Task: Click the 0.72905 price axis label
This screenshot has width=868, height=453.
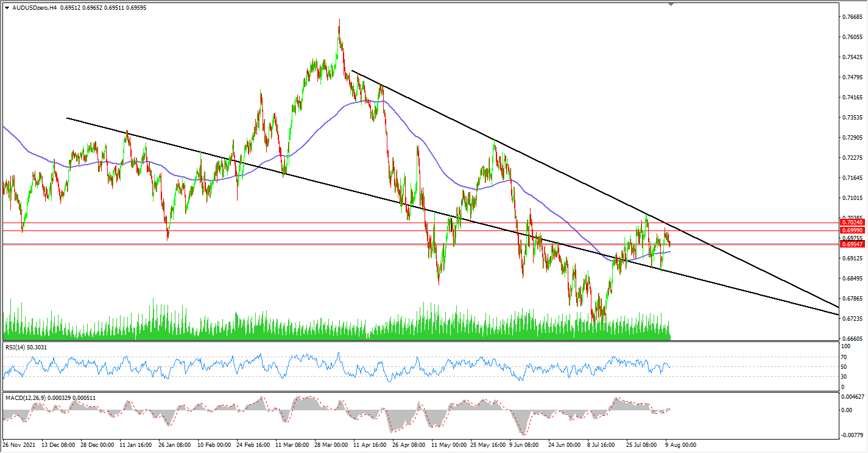Action: click(852, 137)
